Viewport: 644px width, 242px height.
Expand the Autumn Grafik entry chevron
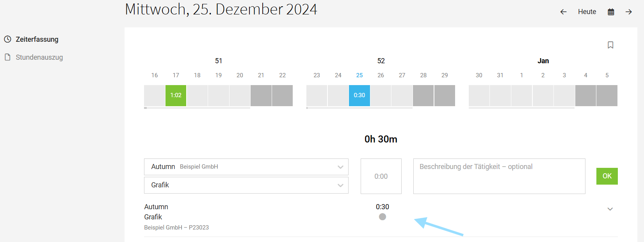coord(610,209)
